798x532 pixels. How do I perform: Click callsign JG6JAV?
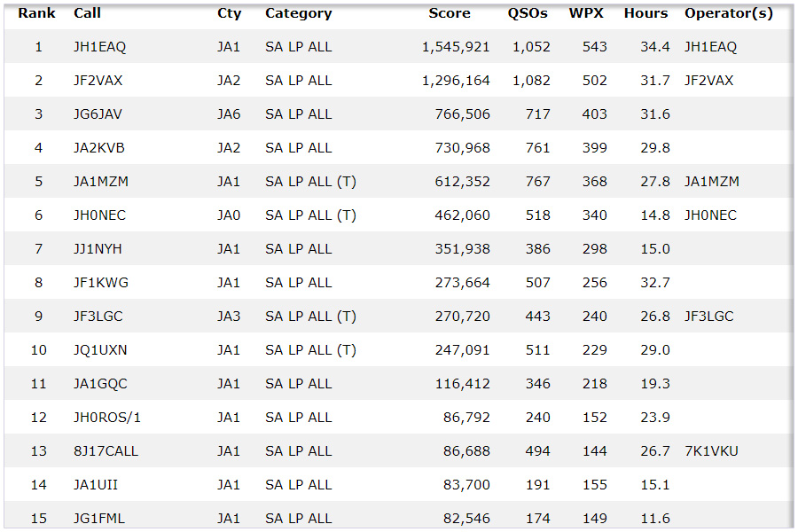[98, 114]
